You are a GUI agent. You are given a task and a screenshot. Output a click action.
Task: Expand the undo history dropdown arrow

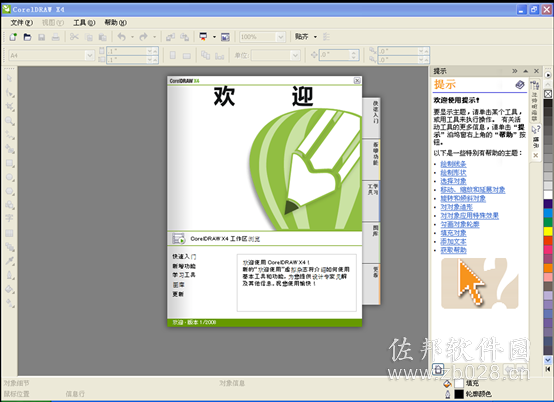132,37
